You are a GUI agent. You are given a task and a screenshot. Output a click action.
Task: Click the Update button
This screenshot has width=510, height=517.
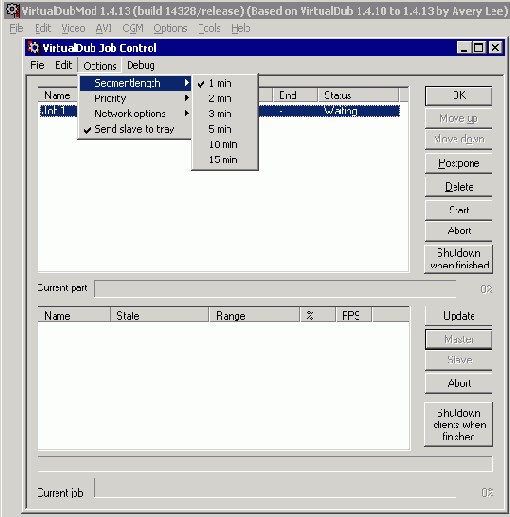459,316
